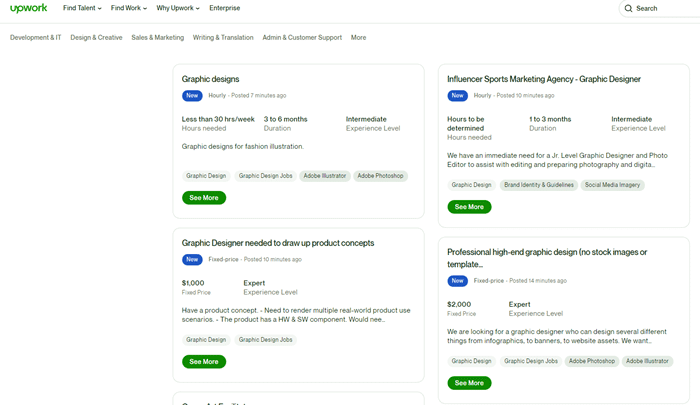Click 'Graphic designs for fashion illustration.' description
The height and width of the screenshot is (405, 700).
click(242, 146)
